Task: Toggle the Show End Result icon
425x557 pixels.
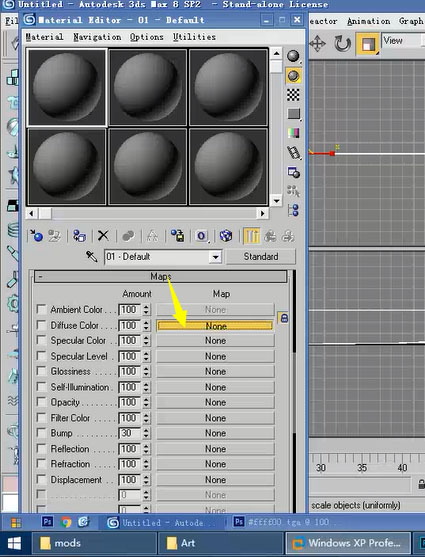Action: (252, 236)
